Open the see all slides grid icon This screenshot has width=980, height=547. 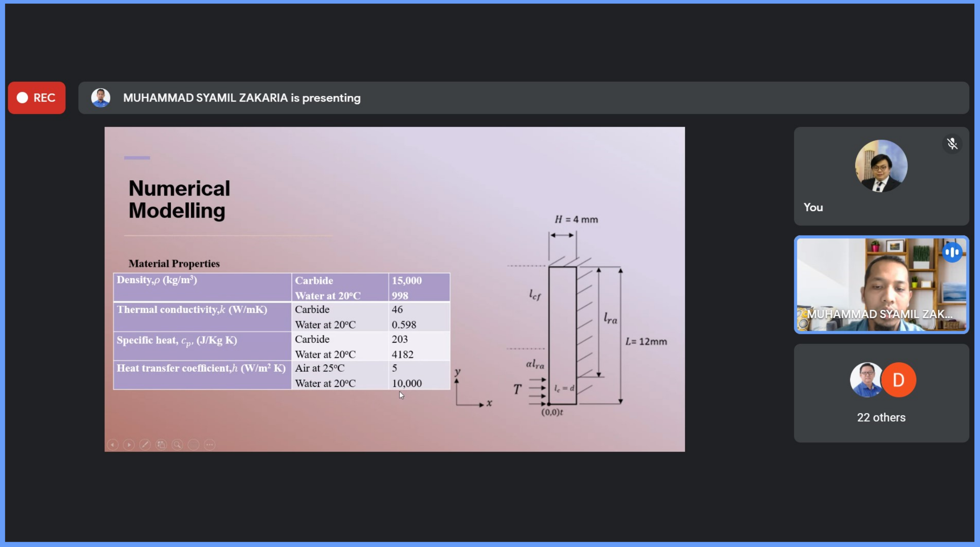pyautogui.click(x=161, y=444)
